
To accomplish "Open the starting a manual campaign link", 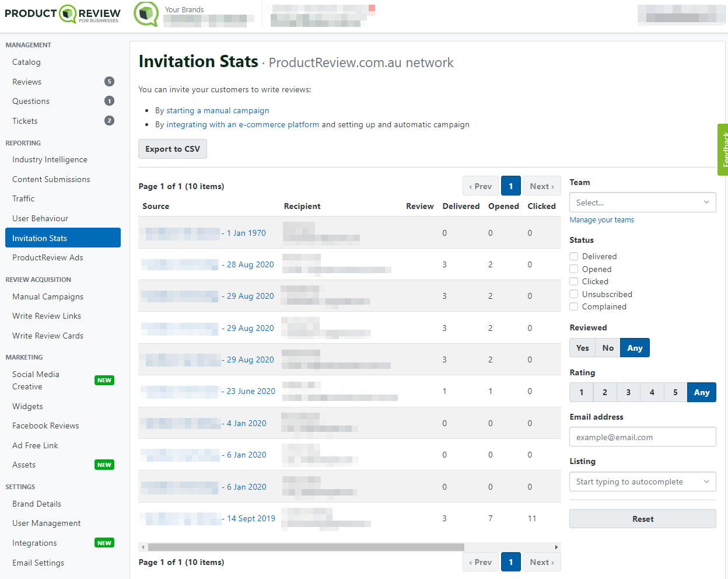I will coord(218,110).
